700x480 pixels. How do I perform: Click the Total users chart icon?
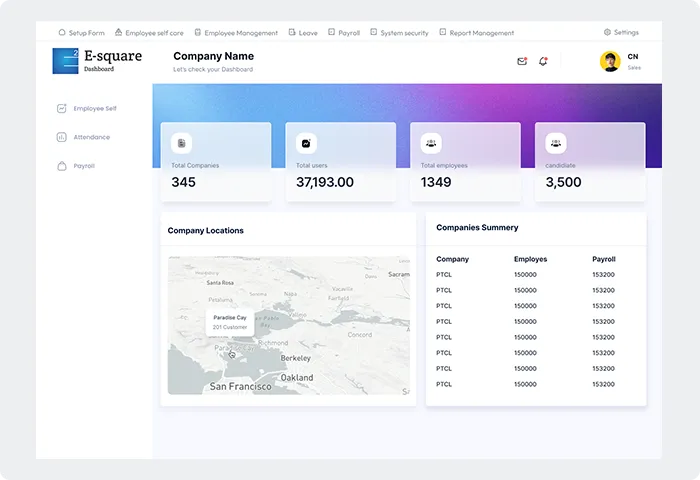[306, 143]
